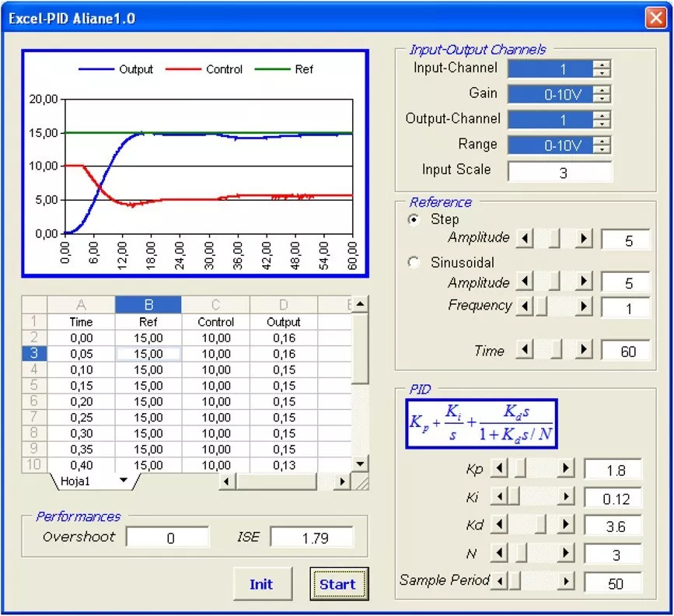This screenshot has width=674, height=616.
Task: Increment the Input-Channel spinner up
Action: 602,65
